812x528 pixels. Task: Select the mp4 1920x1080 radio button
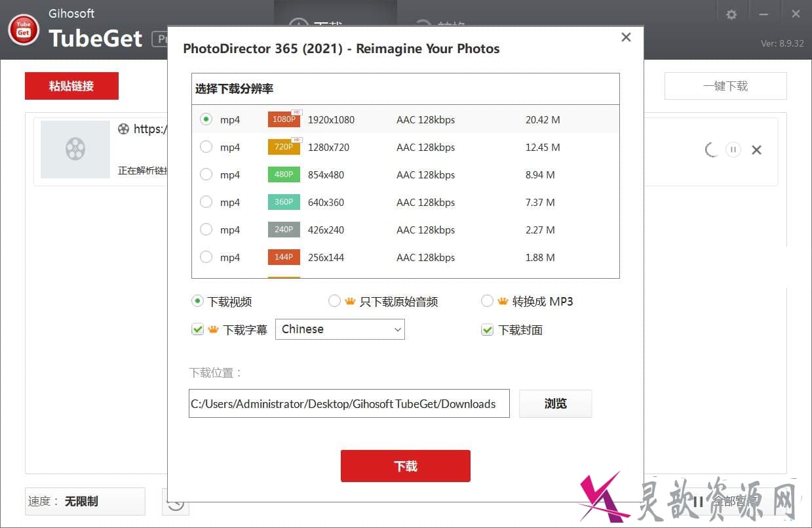(206, 119)
